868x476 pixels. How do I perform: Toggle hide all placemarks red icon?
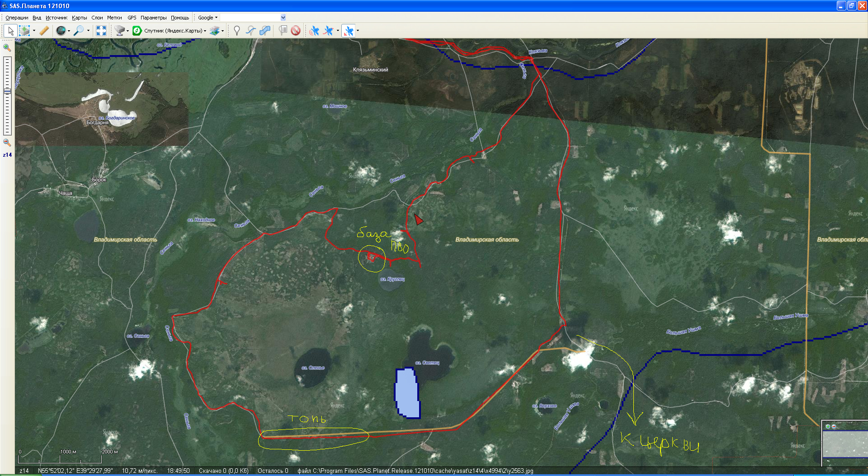point(296,31)
